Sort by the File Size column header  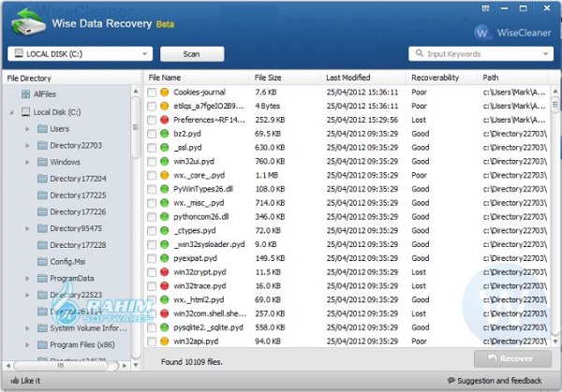[285, 78]
